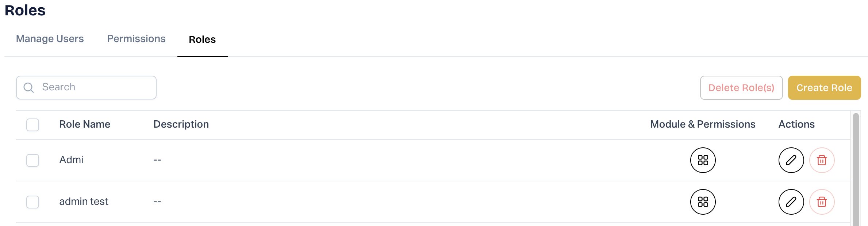Screen dimensions: 868x226
Task: Select the Roles tab
Action: click(202, 39)
